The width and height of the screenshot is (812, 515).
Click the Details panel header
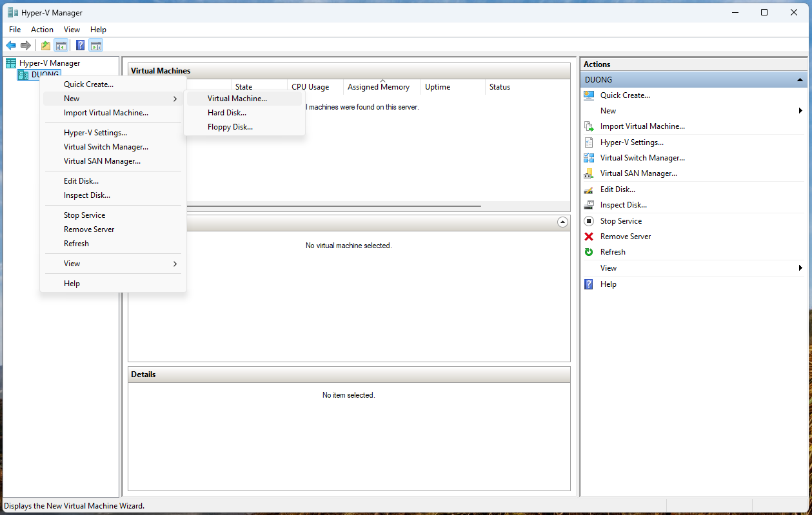(x=349, y=374)
